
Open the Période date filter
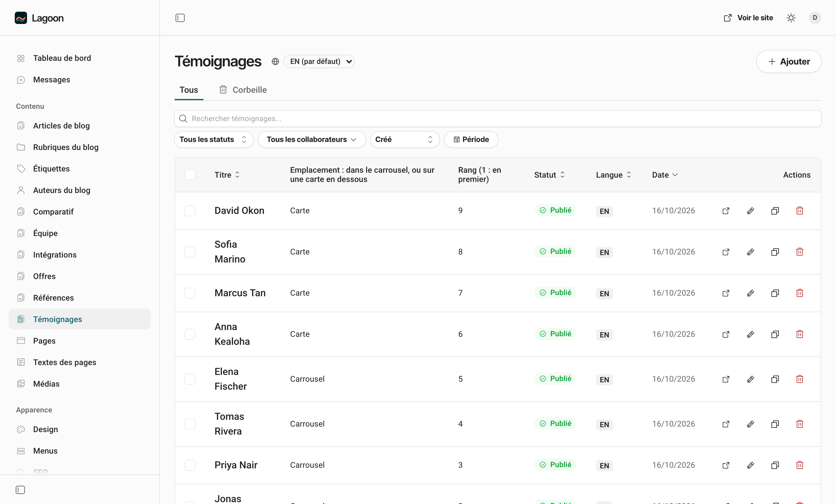coord(471,140)
